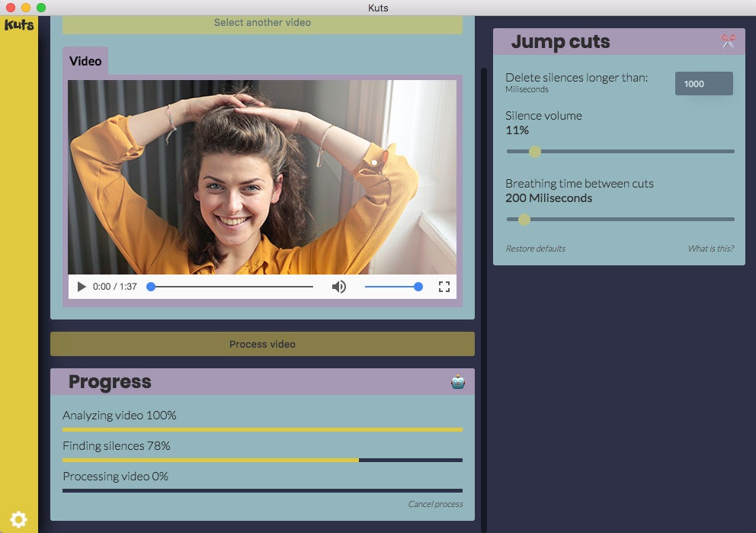756x533 pixels.
Task: Adjust the video volume slider
Action: click(393, 287)
